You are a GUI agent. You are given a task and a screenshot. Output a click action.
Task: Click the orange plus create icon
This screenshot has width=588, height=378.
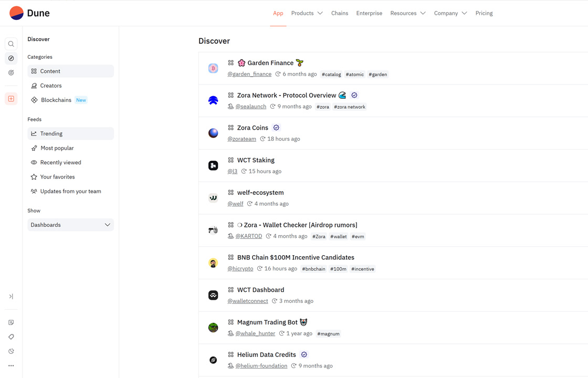click(x=11, y=99)
